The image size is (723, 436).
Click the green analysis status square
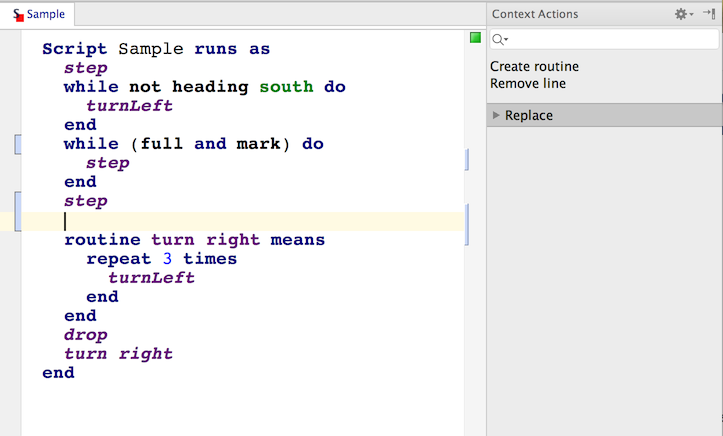coord(476,38)
